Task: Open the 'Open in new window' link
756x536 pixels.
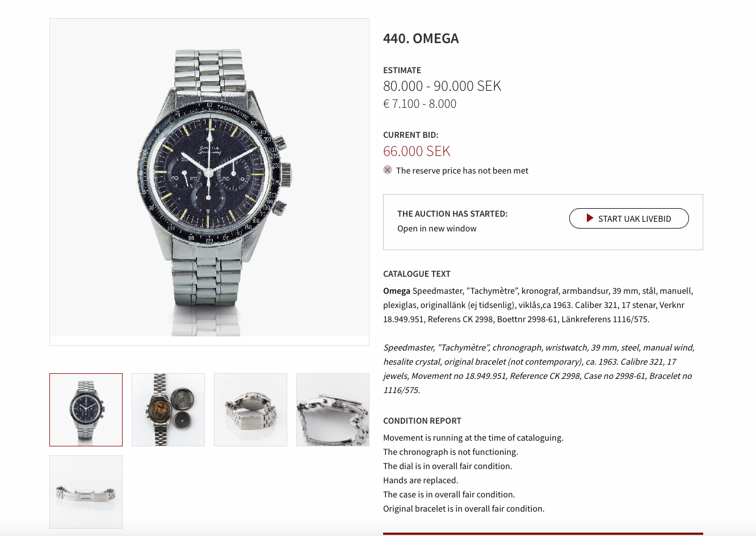Action: [436, 229]
